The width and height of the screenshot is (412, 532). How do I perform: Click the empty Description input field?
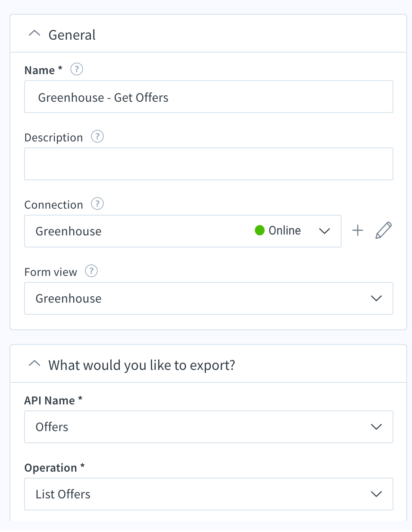(x=209, y=164)
